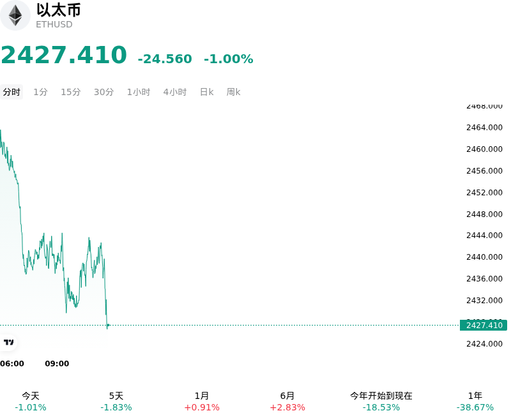Image resolution: width=511 pixels, height=420 pixels.
Task: Switch chart to 周k view
Action: pyautogui.click(x=233, y=92)
